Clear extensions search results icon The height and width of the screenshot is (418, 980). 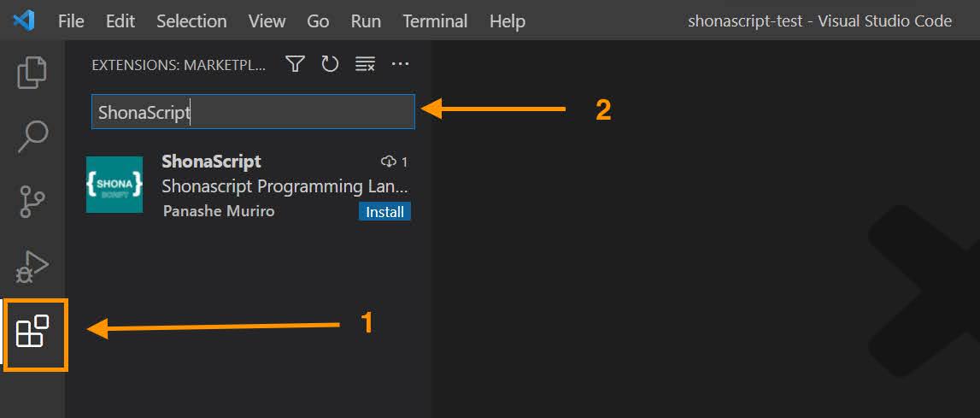(365, 64)
